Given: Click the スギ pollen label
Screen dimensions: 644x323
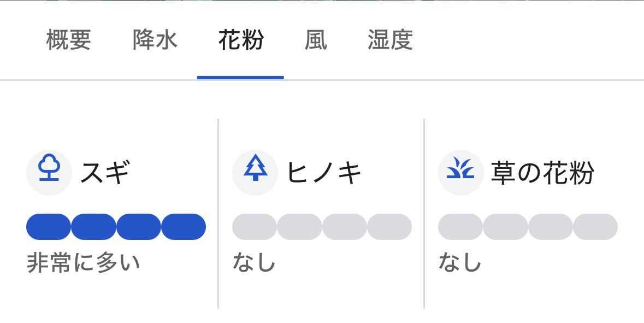Looking at the screenshot, I should [x=105, y=173].
